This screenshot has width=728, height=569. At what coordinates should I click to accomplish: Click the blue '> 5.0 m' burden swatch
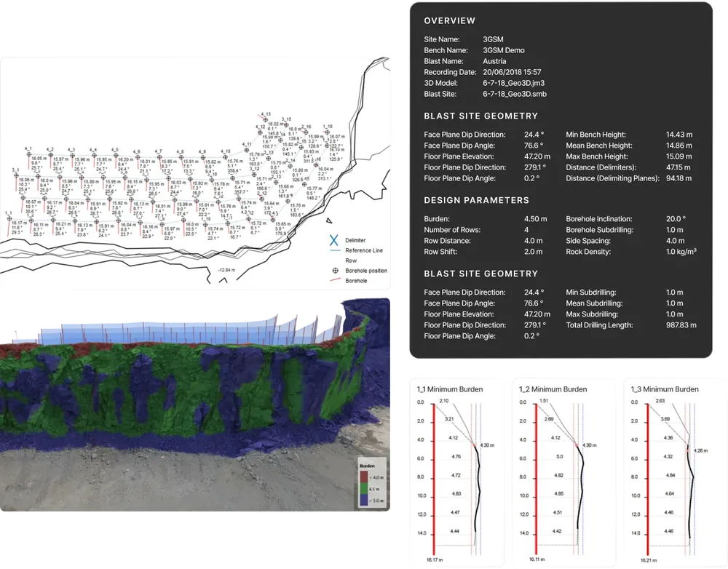363,501
